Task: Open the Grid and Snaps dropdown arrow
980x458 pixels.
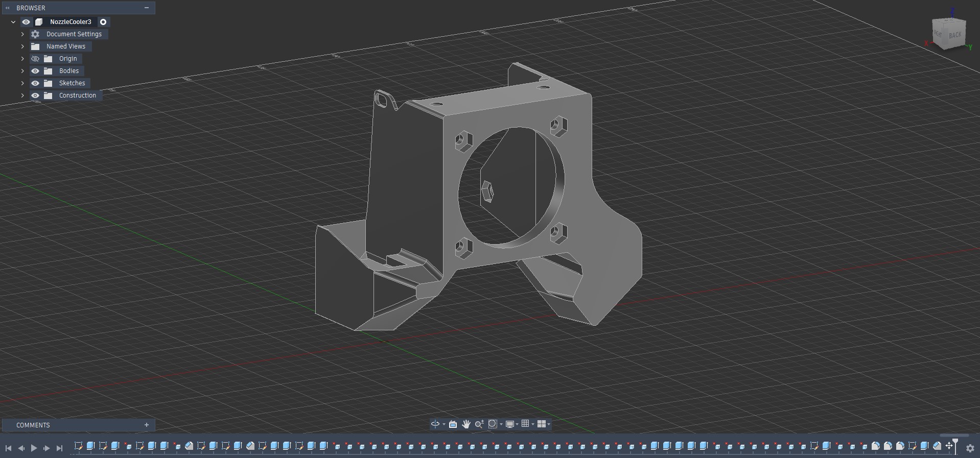Action: click(x=533, y=424)
